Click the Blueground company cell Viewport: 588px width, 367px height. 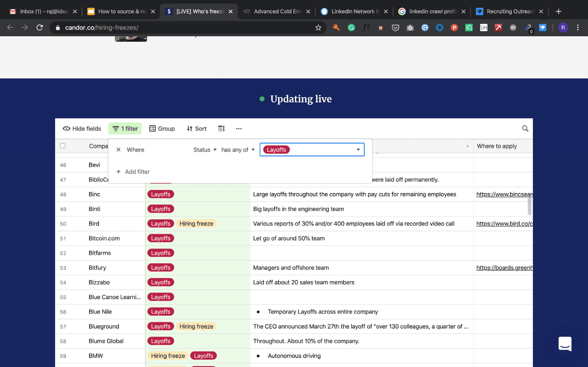[x=104, y=327]
